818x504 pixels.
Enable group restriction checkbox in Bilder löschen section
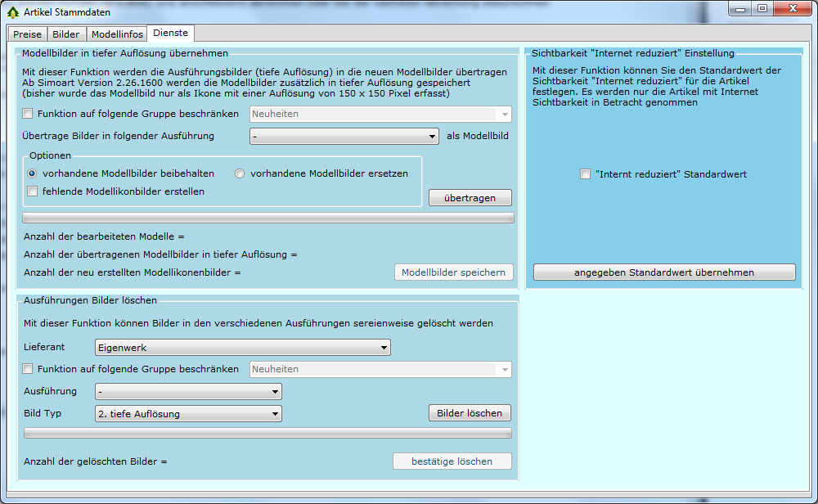coord(29,369)
